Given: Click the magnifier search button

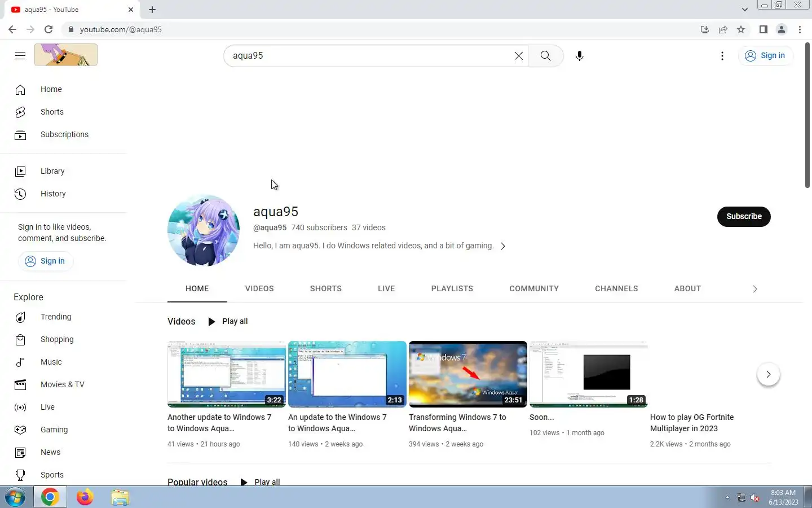Looking at the screenshot, I should click(x=545, y=56).
